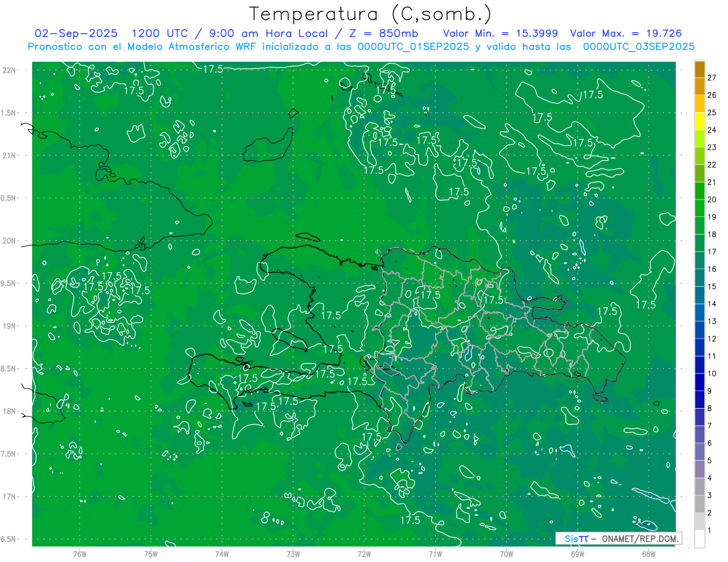This screenshot has height=562, width=728.
Task: Click the '73W' longitude label
Action: pyautogui.click(x=293, y=554)
